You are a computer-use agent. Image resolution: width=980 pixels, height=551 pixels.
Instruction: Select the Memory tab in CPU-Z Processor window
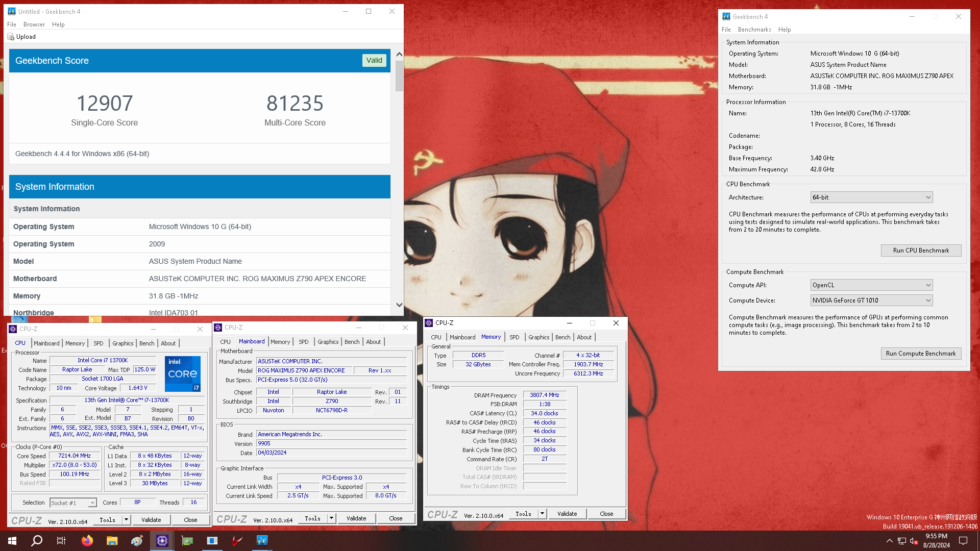(x=75, y=343)
